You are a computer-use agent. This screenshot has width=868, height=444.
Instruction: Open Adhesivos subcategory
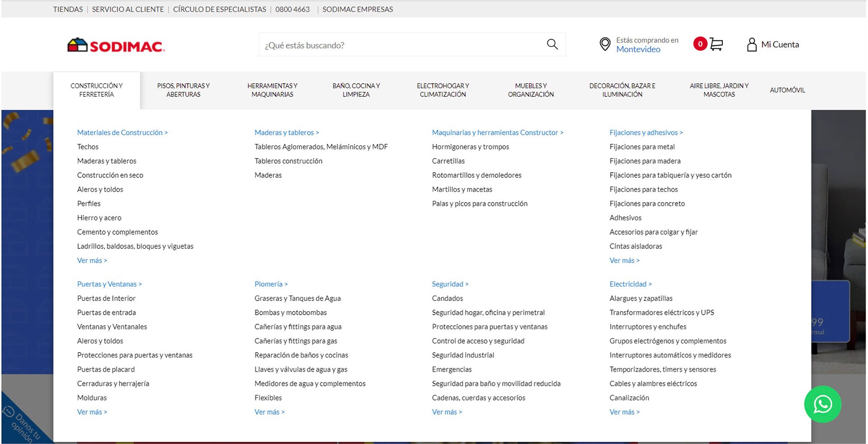point(625,217)
